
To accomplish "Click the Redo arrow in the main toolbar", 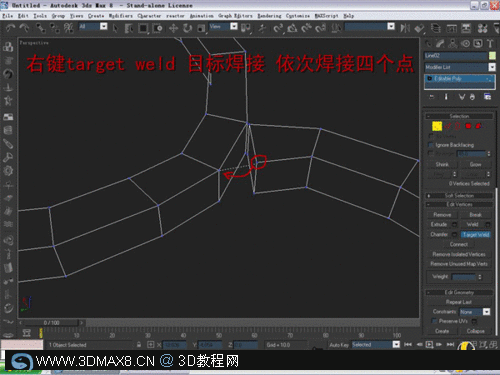I will [x=24, y=28].
